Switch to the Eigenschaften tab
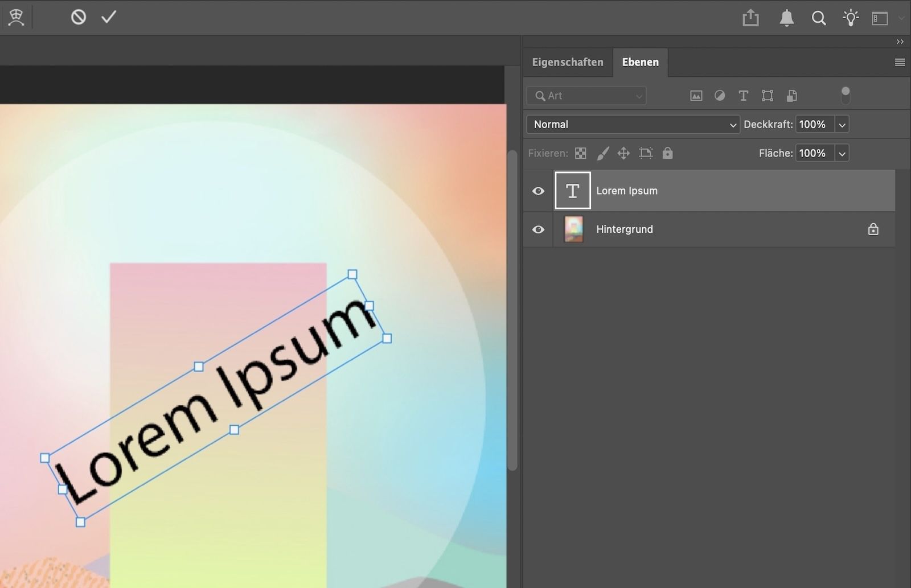The height and width of the screenshot is (588, 911). 567,62
